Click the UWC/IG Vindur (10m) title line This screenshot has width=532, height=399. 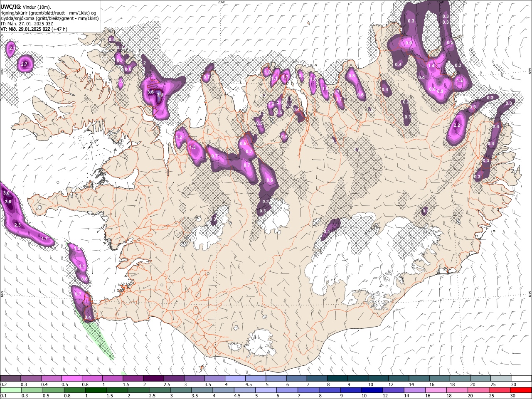point(25,7)
